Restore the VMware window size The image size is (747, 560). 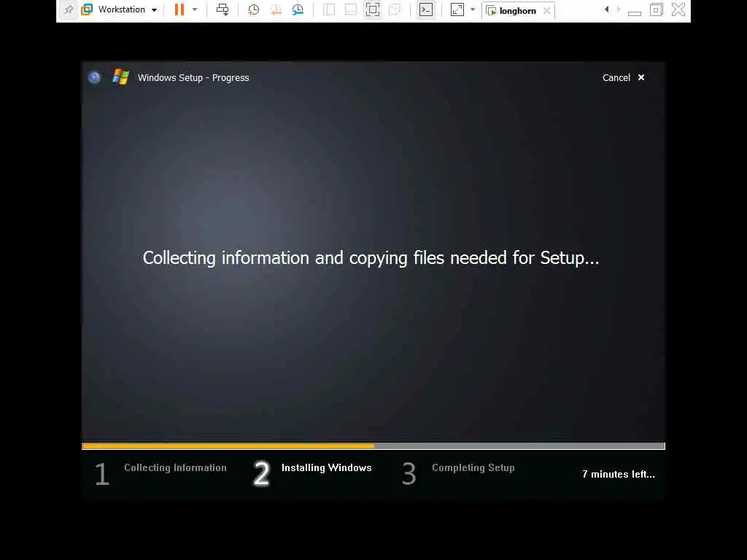[x=656, y=9]
